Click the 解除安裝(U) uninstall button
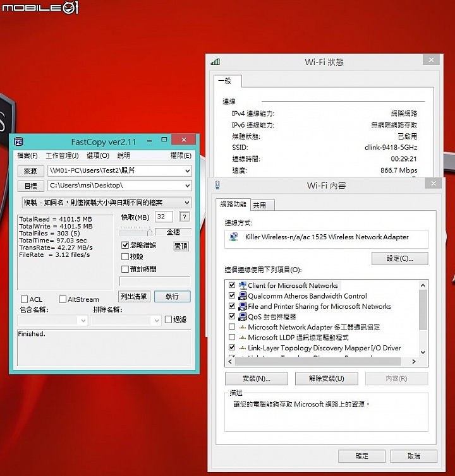 (327, 379)
